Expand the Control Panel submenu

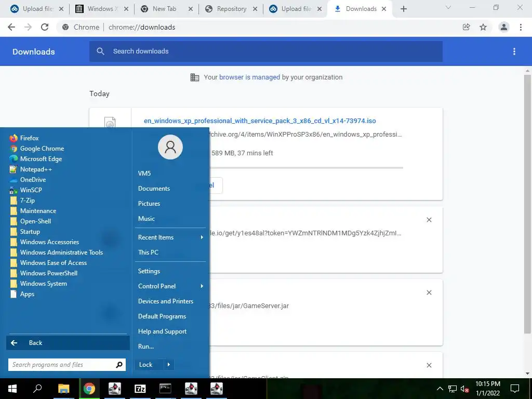point(170,286)
